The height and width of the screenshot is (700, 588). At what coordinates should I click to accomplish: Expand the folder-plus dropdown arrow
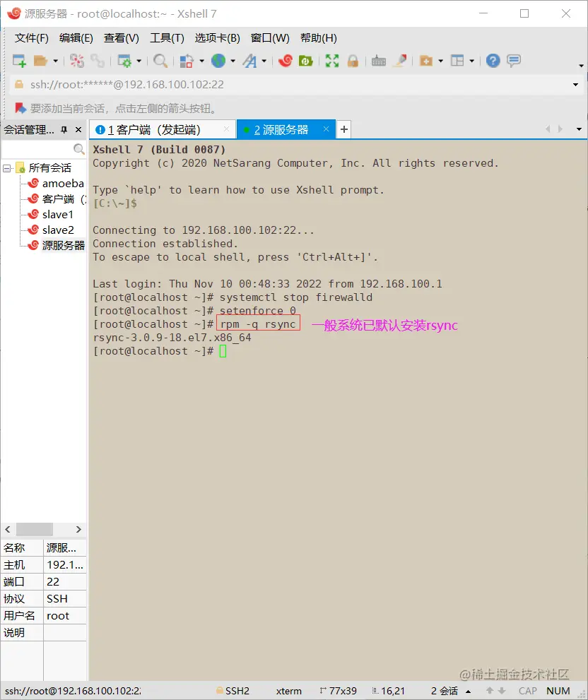click(440, 61)
